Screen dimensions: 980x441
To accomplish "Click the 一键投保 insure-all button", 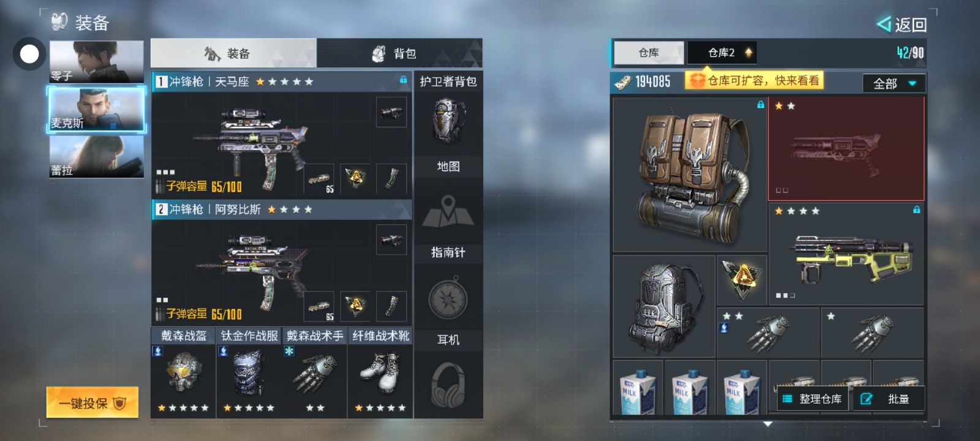I will (92, 402).
